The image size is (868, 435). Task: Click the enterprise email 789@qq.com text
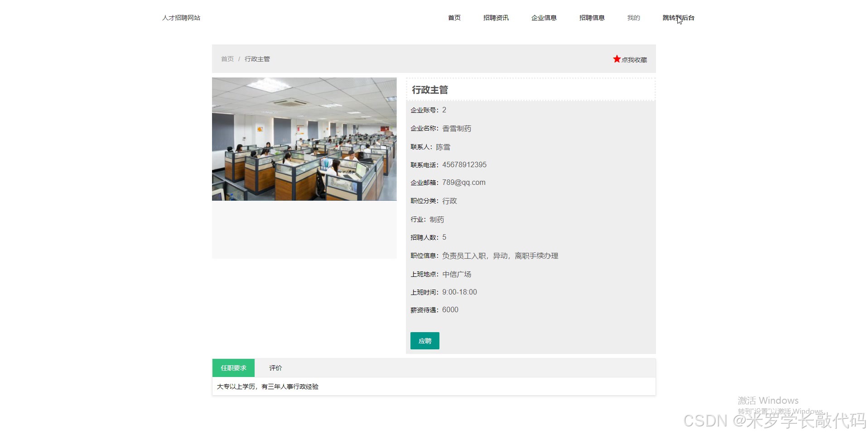(x=463, y=182)
